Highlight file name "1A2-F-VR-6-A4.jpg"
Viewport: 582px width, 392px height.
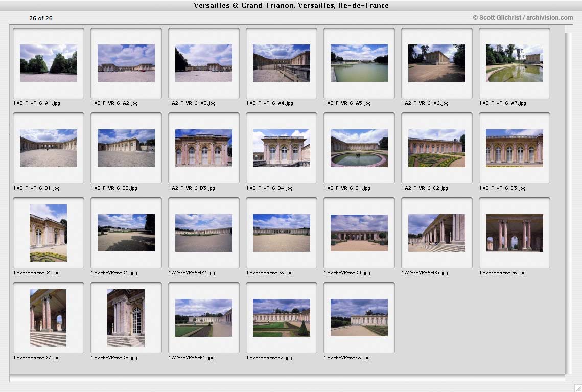[x=269, y=103]
